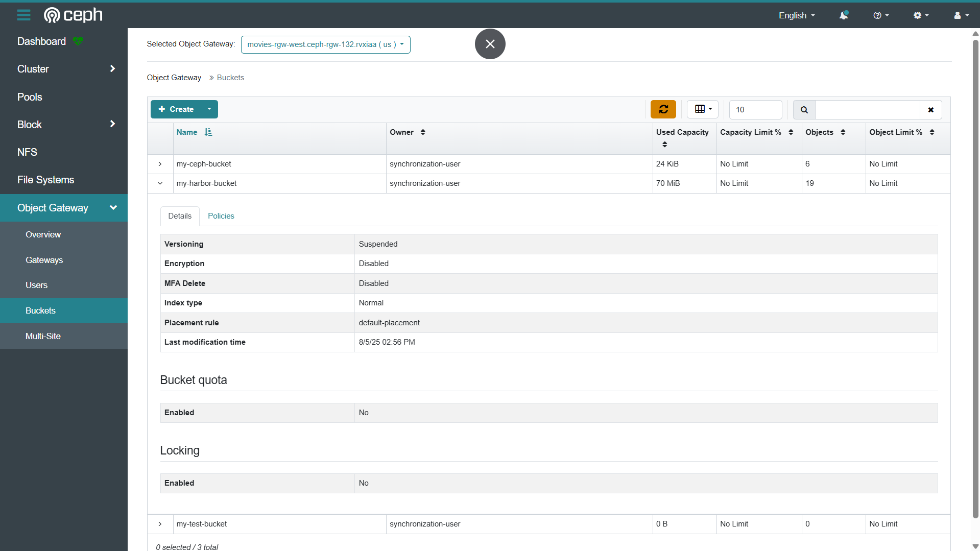Sort by Name column ascending icon
This screenshot has height=551, width=980.
208,132
